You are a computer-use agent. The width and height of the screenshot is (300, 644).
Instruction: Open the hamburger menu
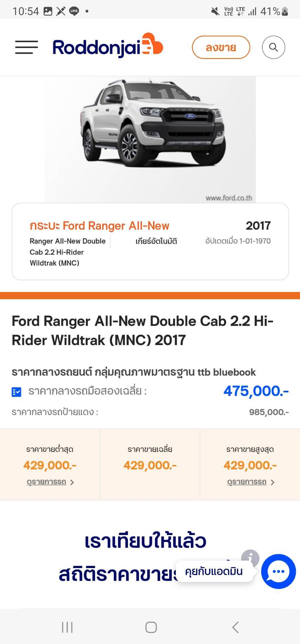[26, 47]
